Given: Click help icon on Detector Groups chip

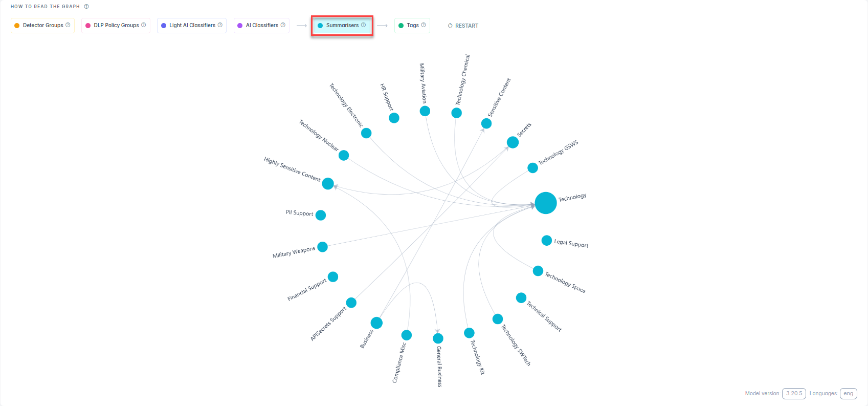Looking at the screenshot, I should click(x=68, y=25).
